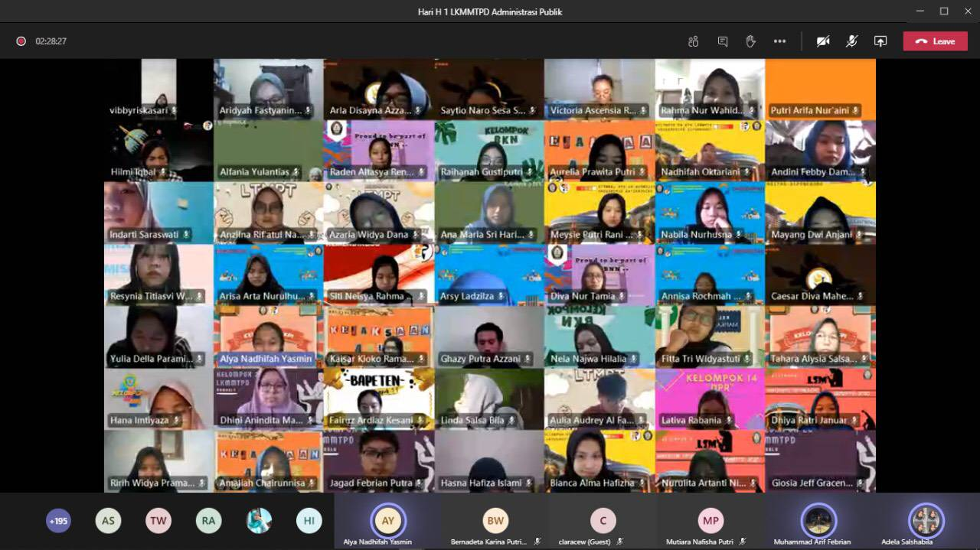Click the Putri Arifa Nur'aini orange tile
This screenshot has height=550, width=980.
point(820,89)
